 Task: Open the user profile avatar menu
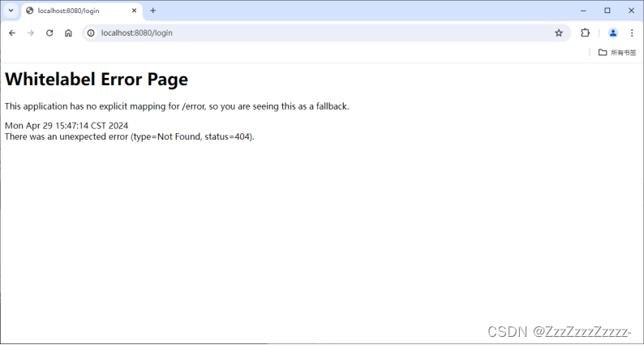[x=613, y=33]
